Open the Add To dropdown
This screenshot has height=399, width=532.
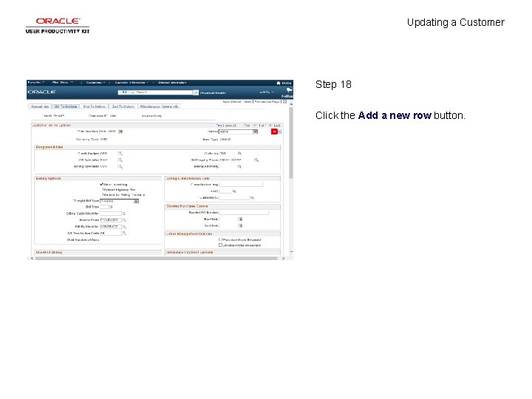(x=267, y=92)
